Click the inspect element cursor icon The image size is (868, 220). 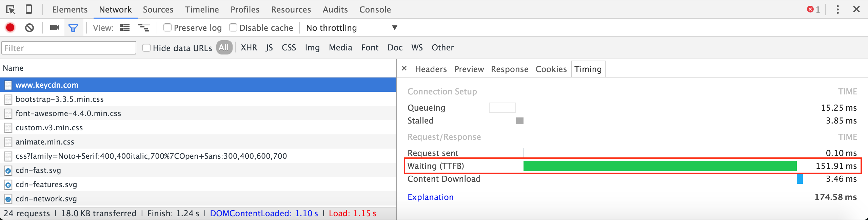11,9
